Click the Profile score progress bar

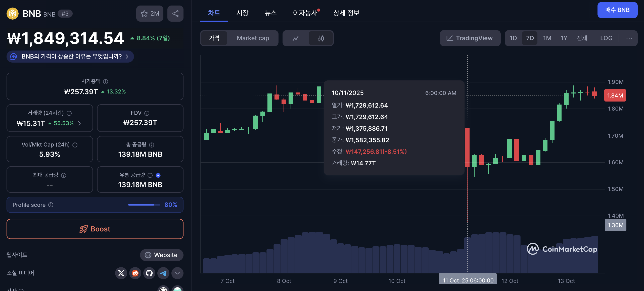pos(144,205)
